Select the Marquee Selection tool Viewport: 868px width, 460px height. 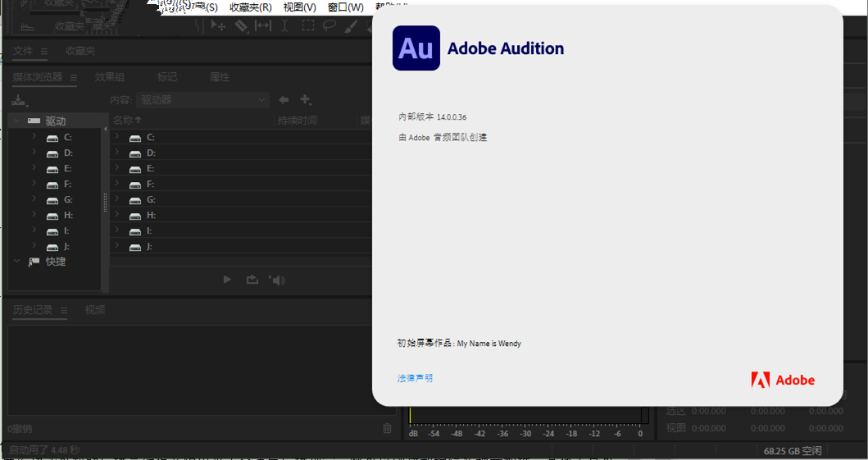point(307,25)
